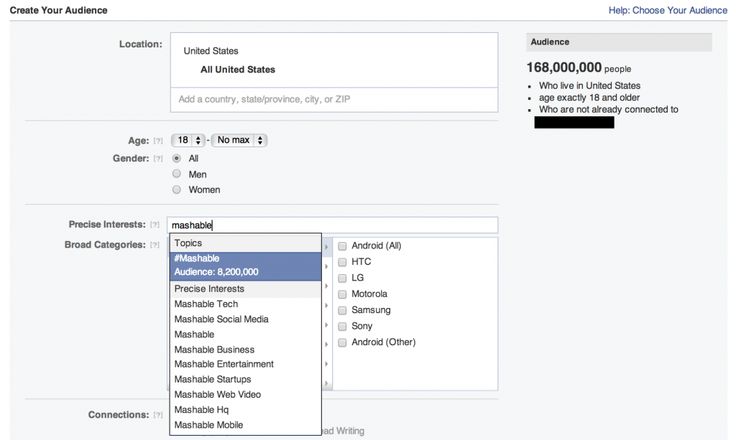Choose Mashable Startups from the list
736x440 pixels.
point(245,379)
